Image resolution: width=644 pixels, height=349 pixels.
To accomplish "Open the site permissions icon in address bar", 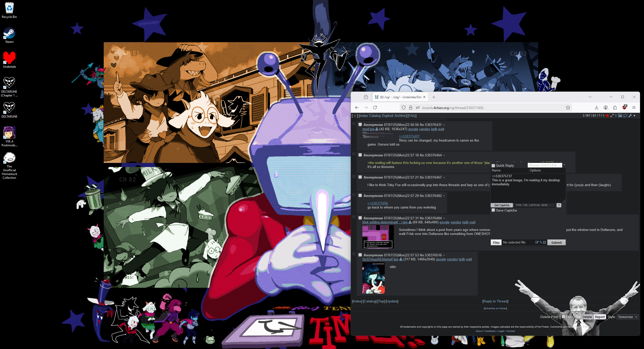I will coord(418,108).
